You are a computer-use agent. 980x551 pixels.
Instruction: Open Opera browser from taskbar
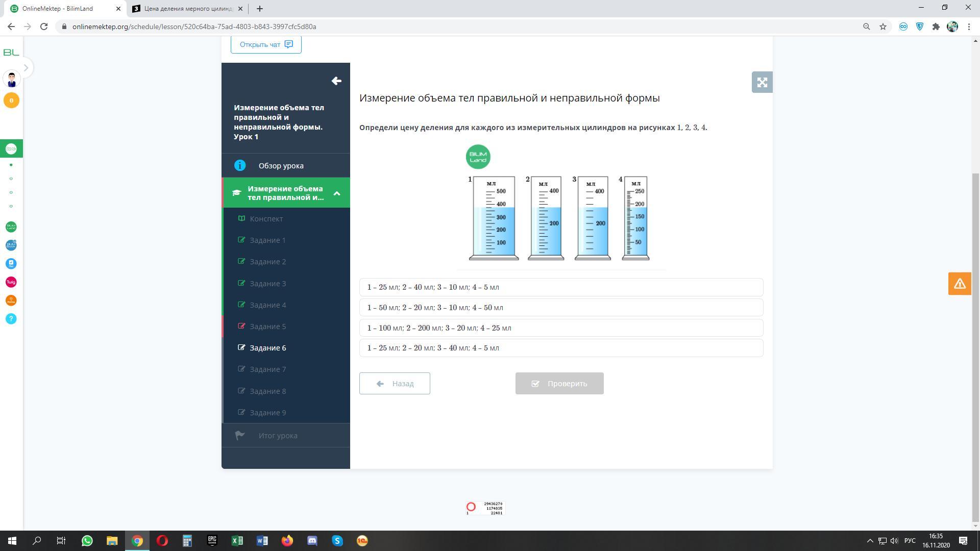tap(162, 541)
